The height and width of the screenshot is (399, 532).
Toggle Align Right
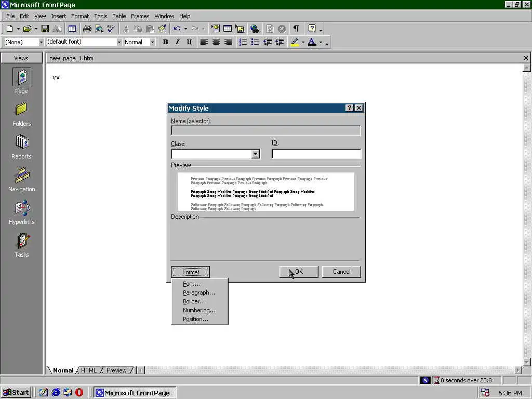tap(228, 42)
